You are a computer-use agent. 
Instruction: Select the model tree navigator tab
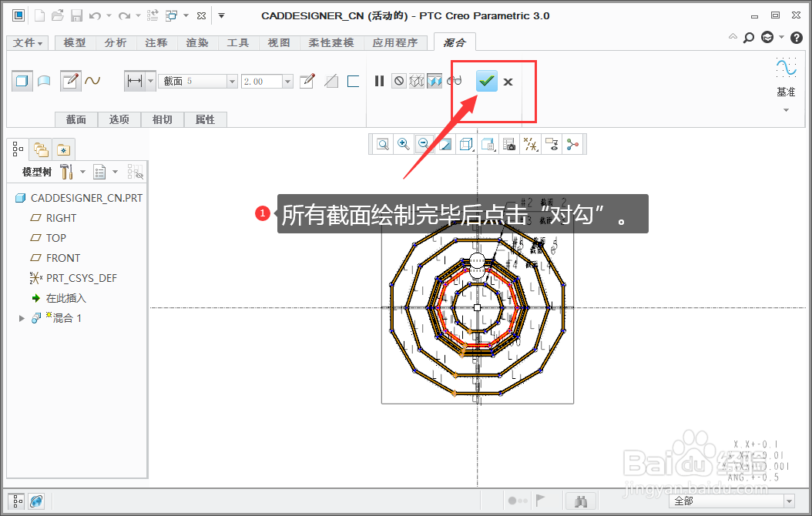18,149
